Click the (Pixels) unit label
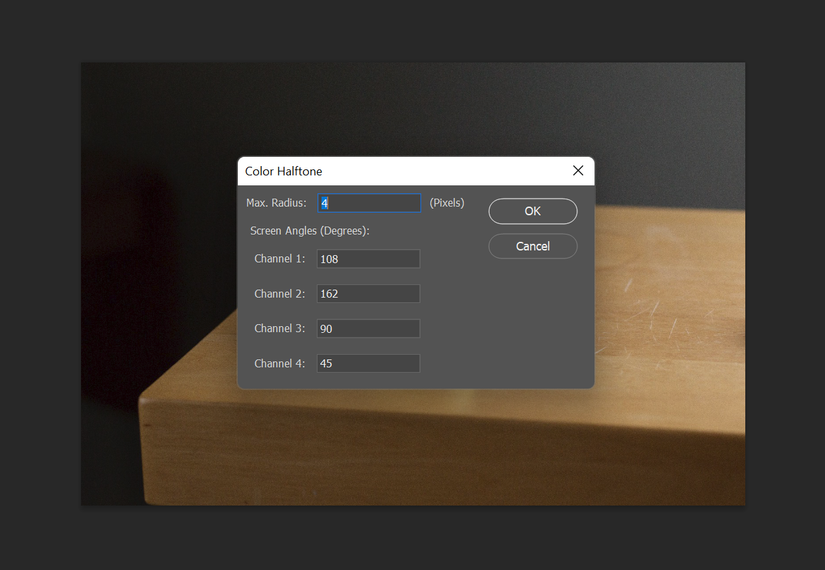The image size is (825, 570). 447,203
